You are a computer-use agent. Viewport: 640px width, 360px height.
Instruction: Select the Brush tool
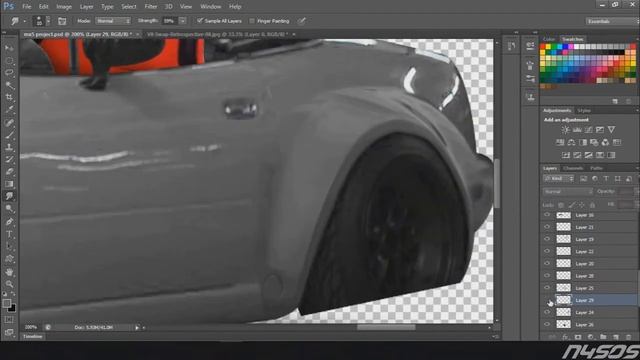coord(9,135)
